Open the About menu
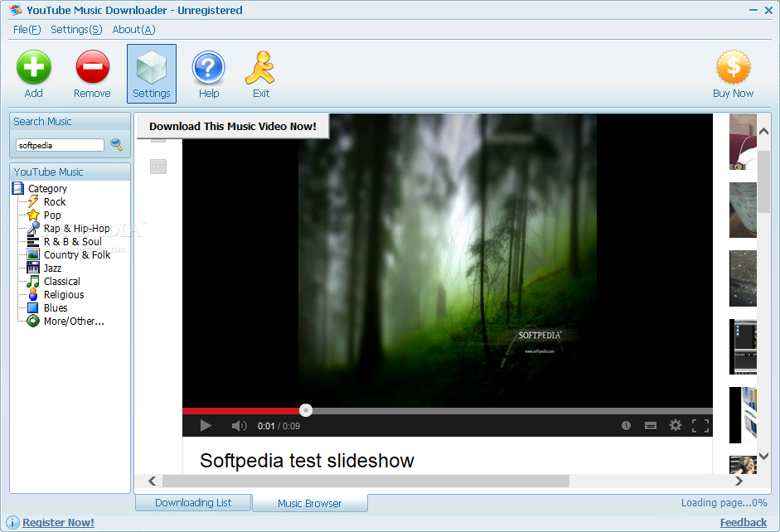 [x=133, y=30]
